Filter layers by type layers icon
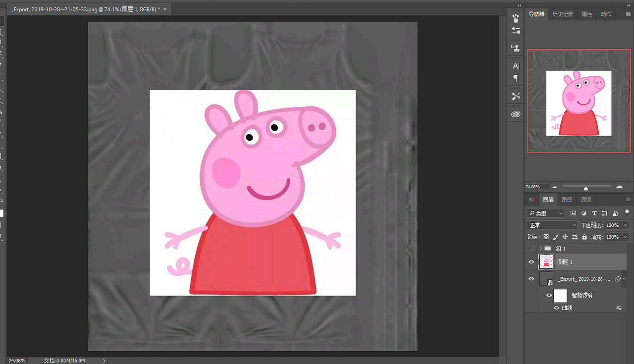 (x=594, y=213)
